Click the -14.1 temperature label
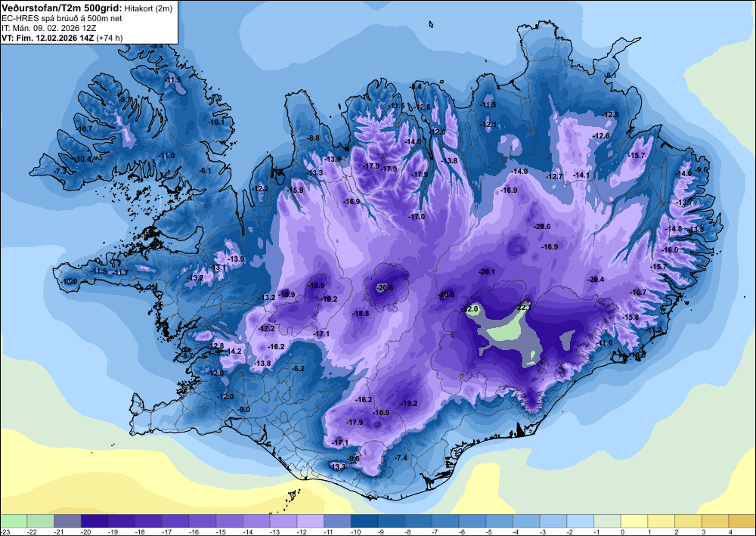Screen dimensions: 756x536 pyautogui.click(x=581, y=175)
